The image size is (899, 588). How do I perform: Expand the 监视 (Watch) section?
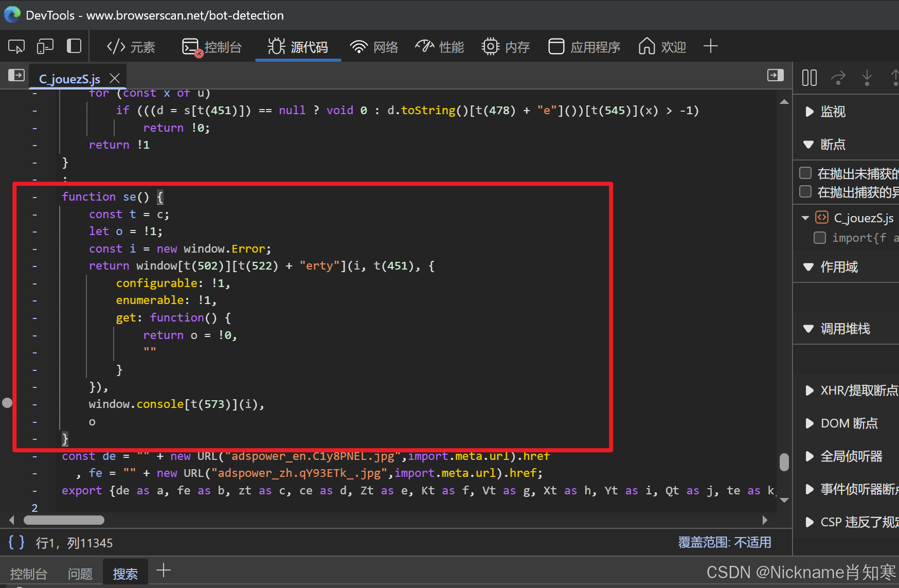coord(808,112)
